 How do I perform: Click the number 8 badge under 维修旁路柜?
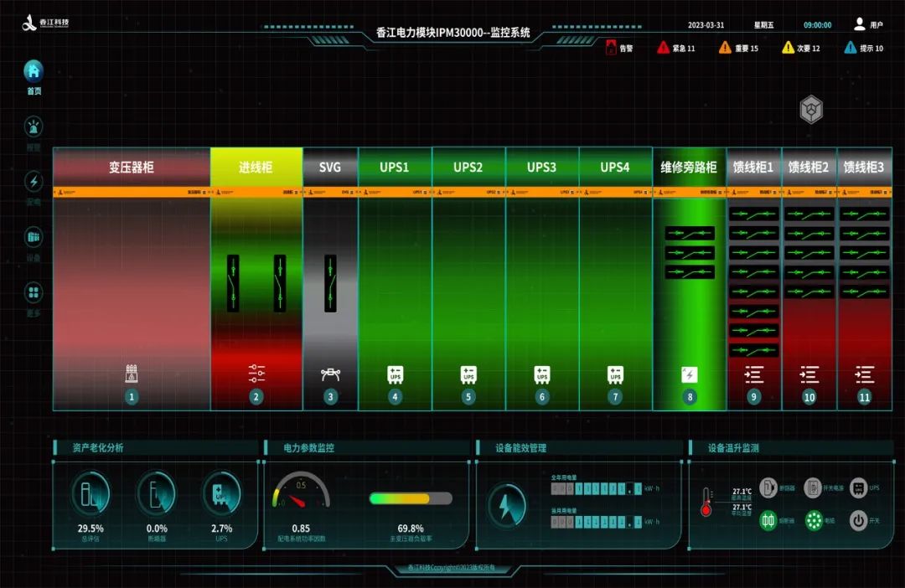pyautogui.click(x=690, y=397)
